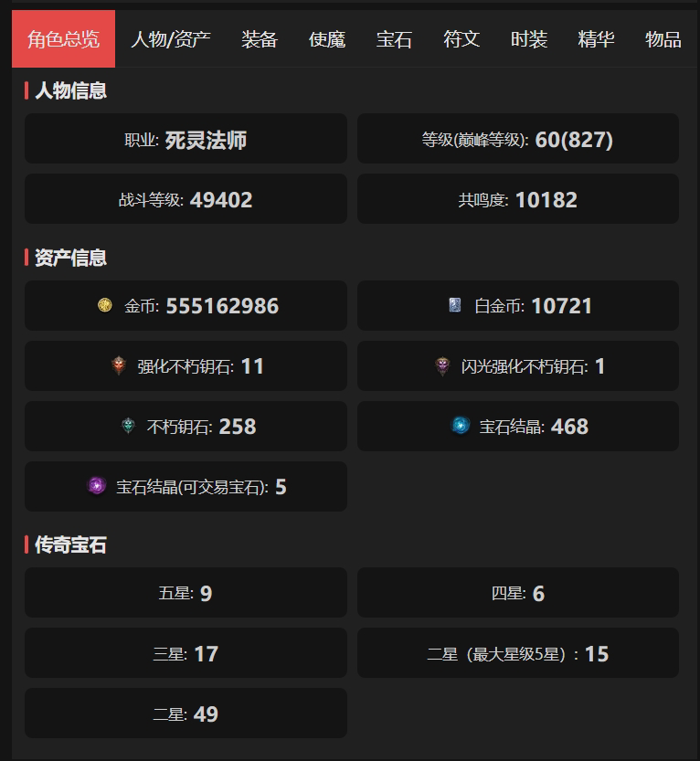Image resolution: width=700 pixels, height=761 pixels.
Task: Click the green crest icon beside 不朽钥石
Action: pyautogui.click(x=128, y=426)
